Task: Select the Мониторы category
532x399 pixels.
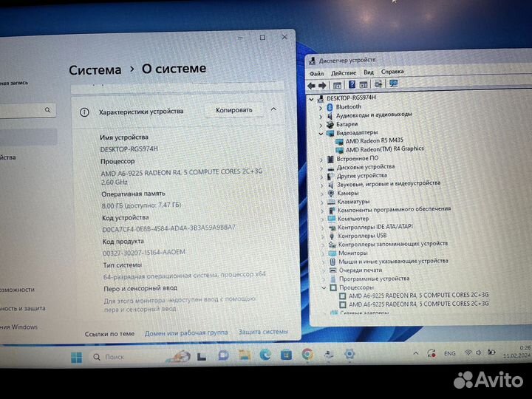Action: (353, 253)
